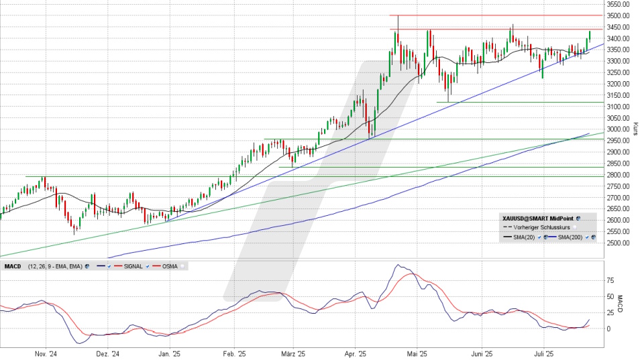The height and width of the screenshot is (362, 644).
Task: Click the Jan. '25 time axis label
Action: (169, 354)
